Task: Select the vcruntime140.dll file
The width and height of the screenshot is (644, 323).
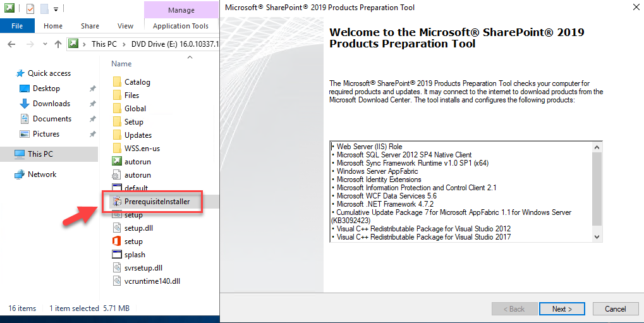Action: (152, 281)
